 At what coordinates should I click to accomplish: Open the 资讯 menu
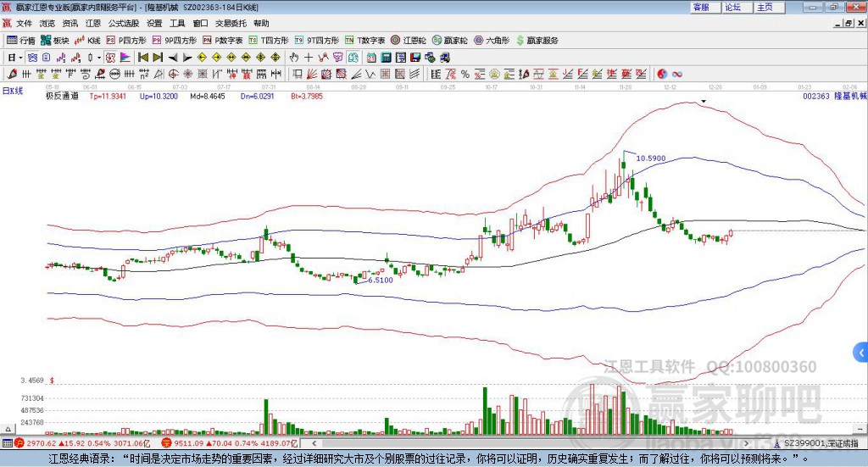70,23
